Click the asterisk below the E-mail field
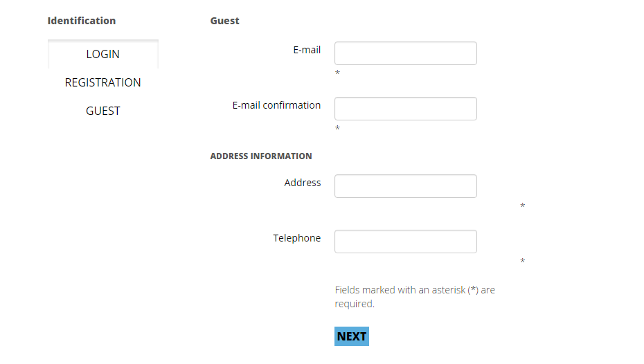The height and width of the screenshot is (364, 644). (x=337, y=73)
